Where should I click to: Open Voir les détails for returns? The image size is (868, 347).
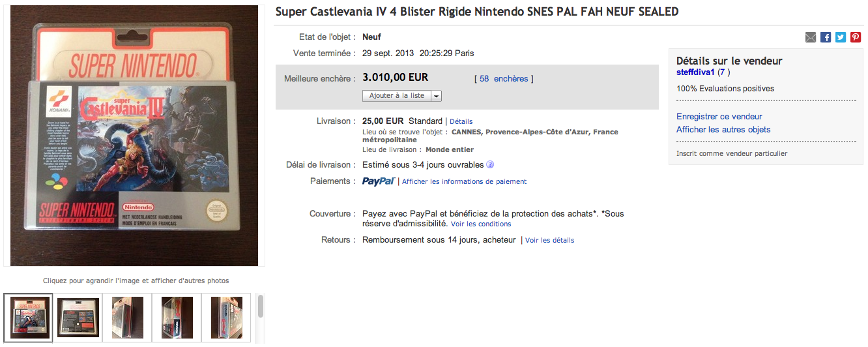click(x=549, y=241)
